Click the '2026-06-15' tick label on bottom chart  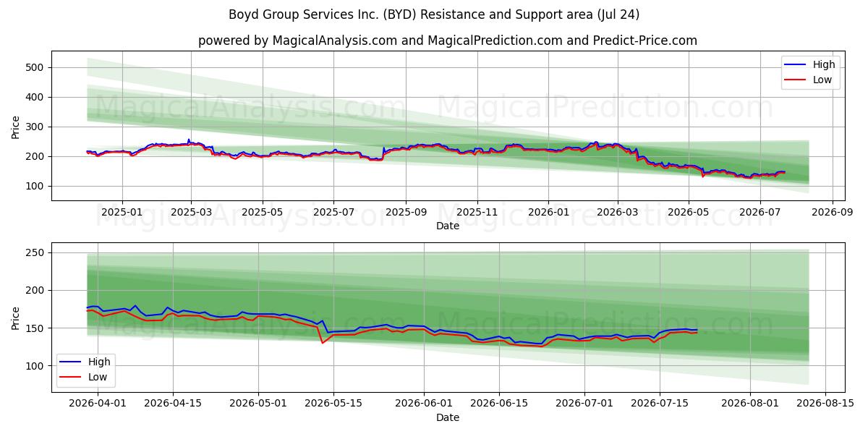tap(499, 405)
